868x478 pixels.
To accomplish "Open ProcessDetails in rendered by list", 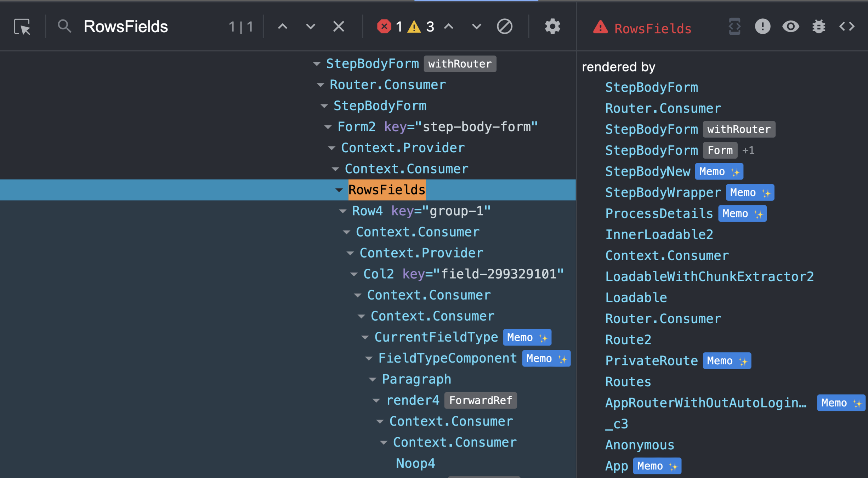I will point(659,214).
